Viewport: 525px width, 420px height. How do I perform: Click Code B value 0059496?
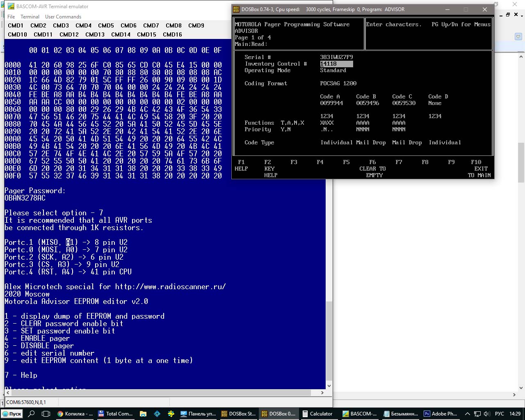[367, 103]
